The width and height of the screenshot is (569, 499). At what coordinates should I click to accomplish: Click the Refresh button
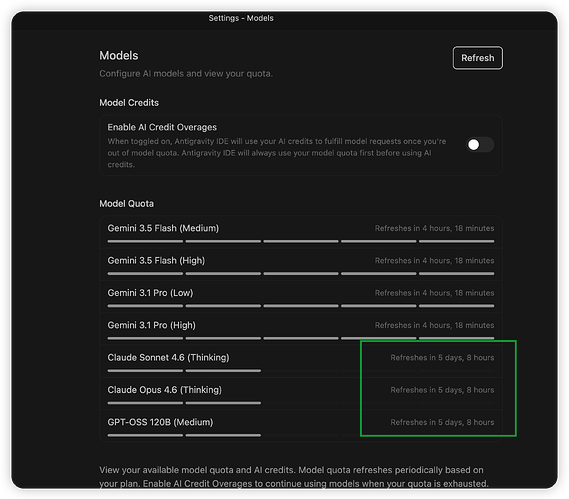(478, 58)
